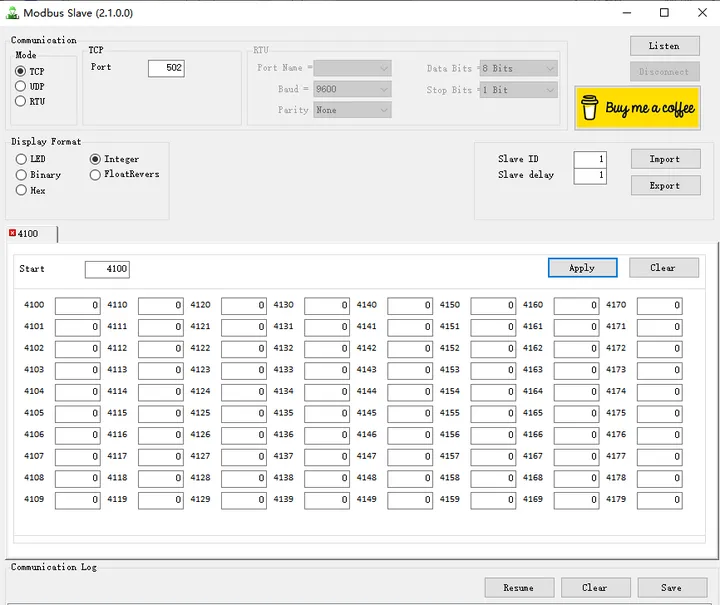The image size is (720, 605).
Task: Click the Slave ID input field
Action: (590, 159)
